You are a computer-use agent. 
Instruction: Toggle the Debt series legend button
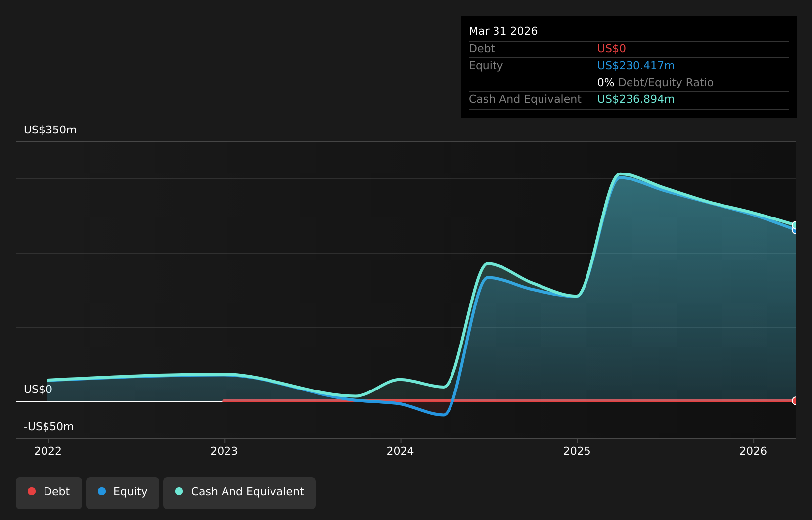(x=49, y=493)
